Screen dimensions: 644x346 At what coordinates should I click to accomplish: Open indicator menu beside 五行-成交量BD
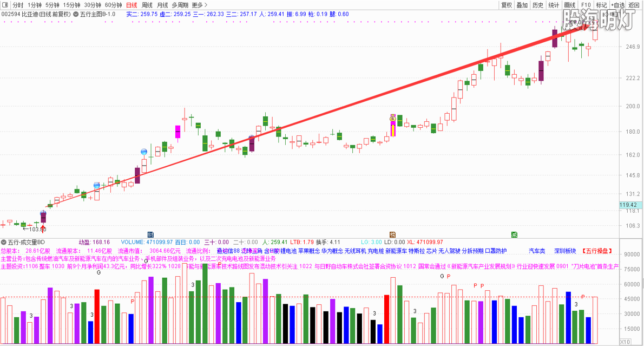[x=4, y=242]
